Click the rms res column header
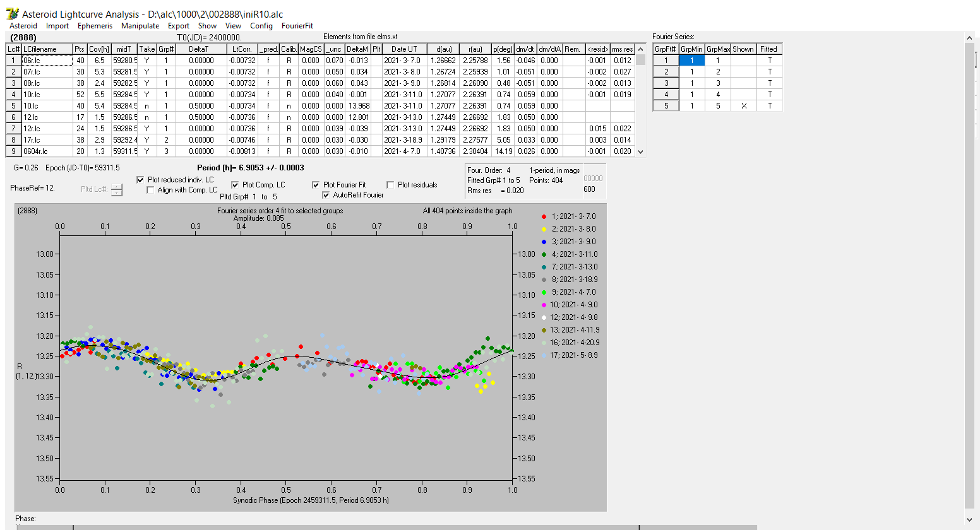Viewport: 980px width, 530px height. point(623,49)
